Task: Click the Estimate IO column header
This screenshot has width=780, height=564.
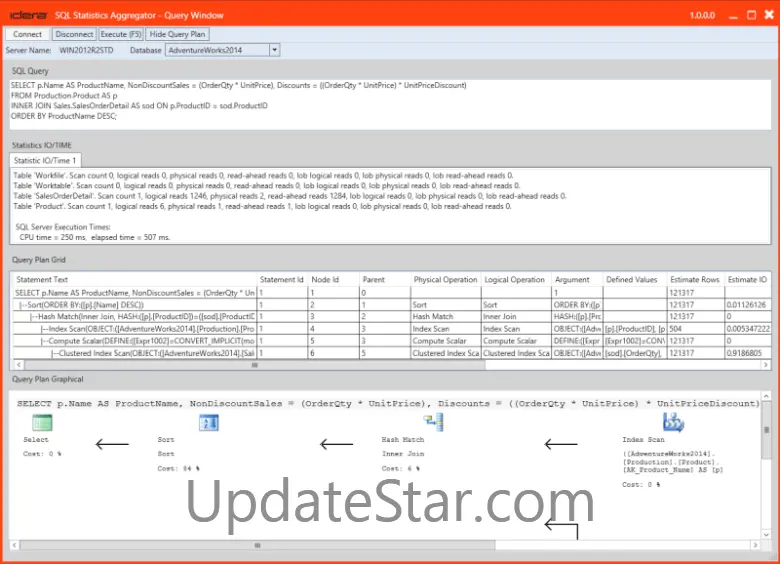Action: click(748, 280)
